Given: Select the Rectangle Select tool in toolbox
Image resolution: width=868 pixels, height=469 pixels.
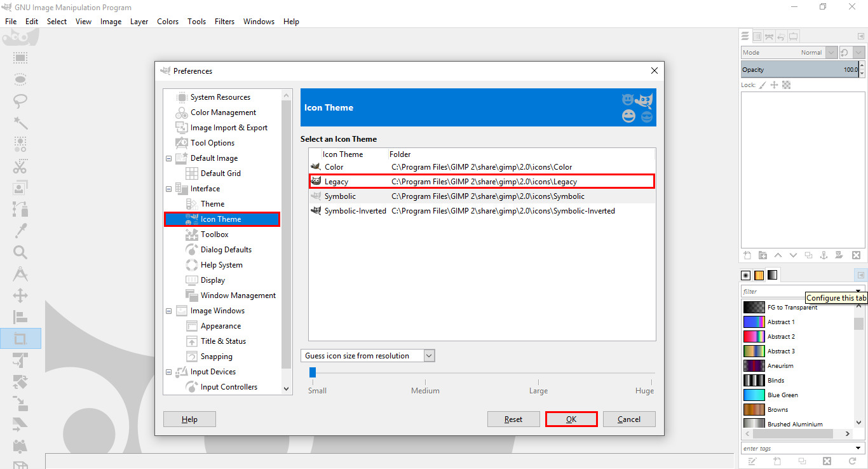Looking at the screenshot, I should (20, 58).
